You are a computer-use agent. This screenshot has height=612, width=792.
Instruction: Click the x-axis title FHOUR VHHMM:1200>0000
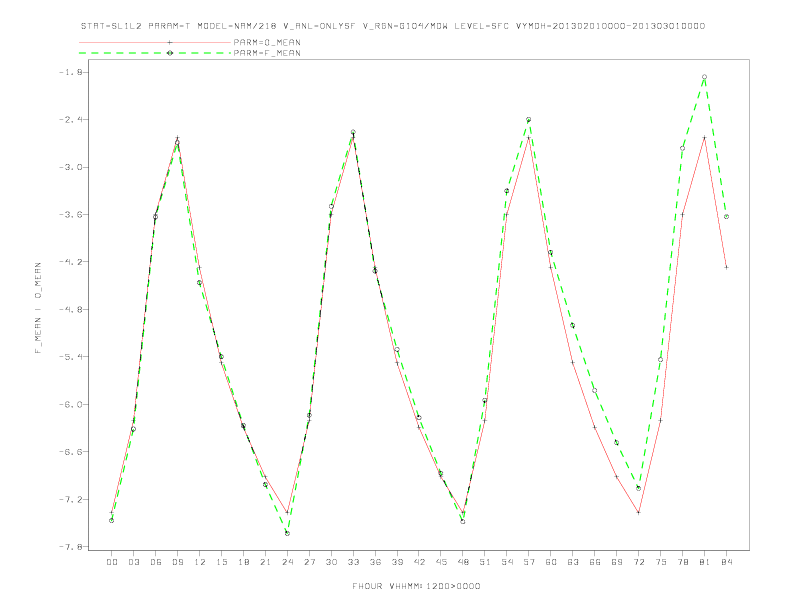point(416,586)
